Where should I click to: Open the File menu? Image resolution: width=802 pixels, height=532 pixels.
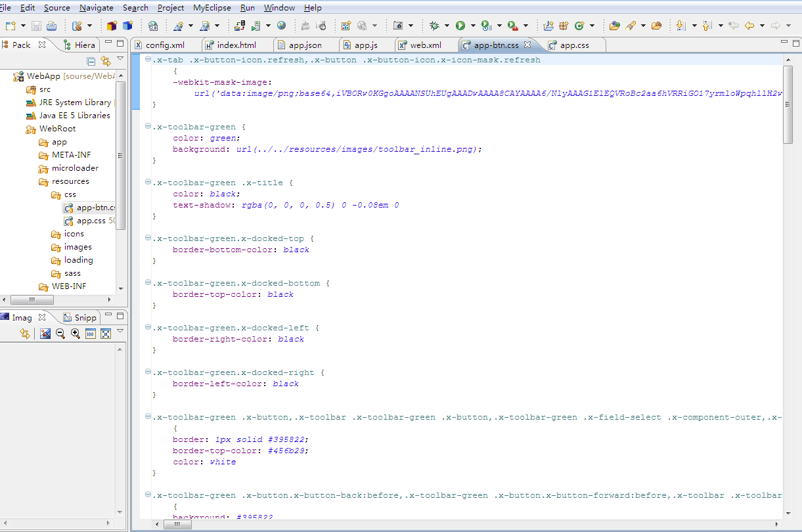coord(6,8)
